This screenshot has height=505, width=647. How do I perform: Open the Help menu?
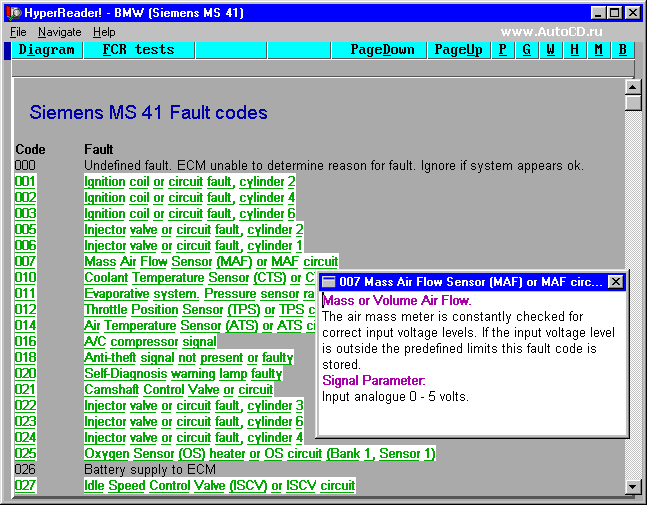pyautogui.click(x=104, y=32)
